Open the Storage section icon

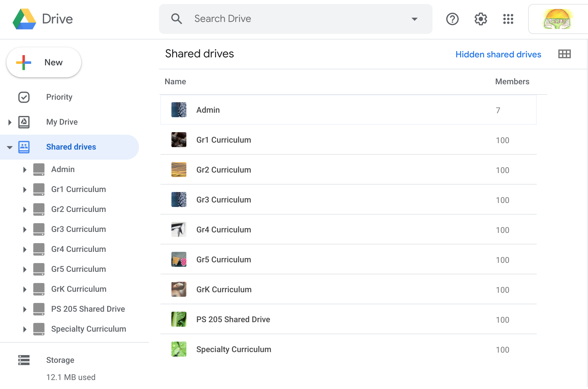click(24, 360)
